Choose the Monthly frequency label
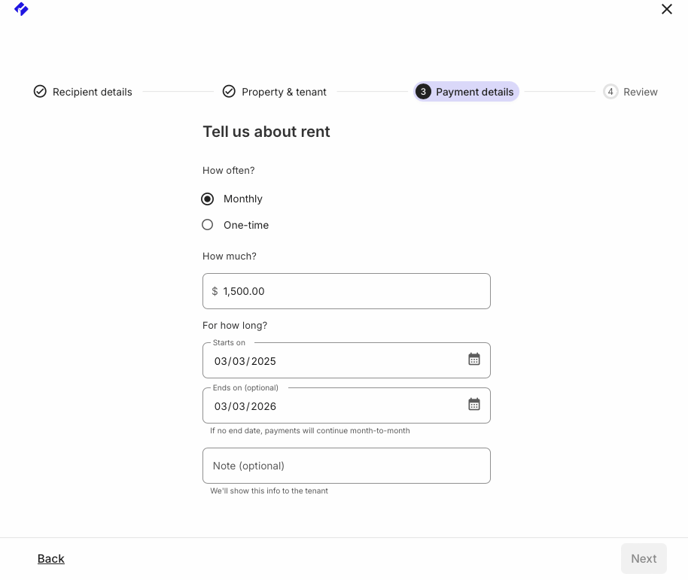 pos(243,199)
